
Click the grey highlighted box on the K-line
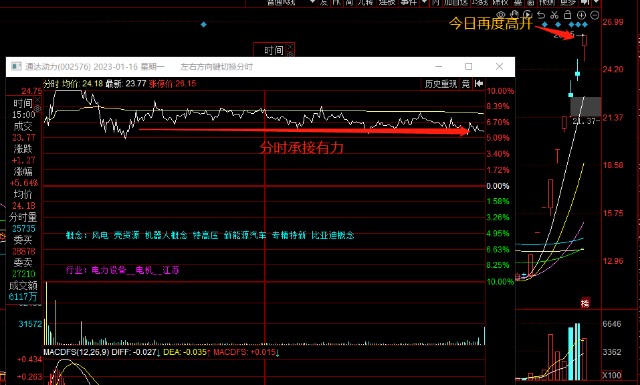(x=585, y=107)
